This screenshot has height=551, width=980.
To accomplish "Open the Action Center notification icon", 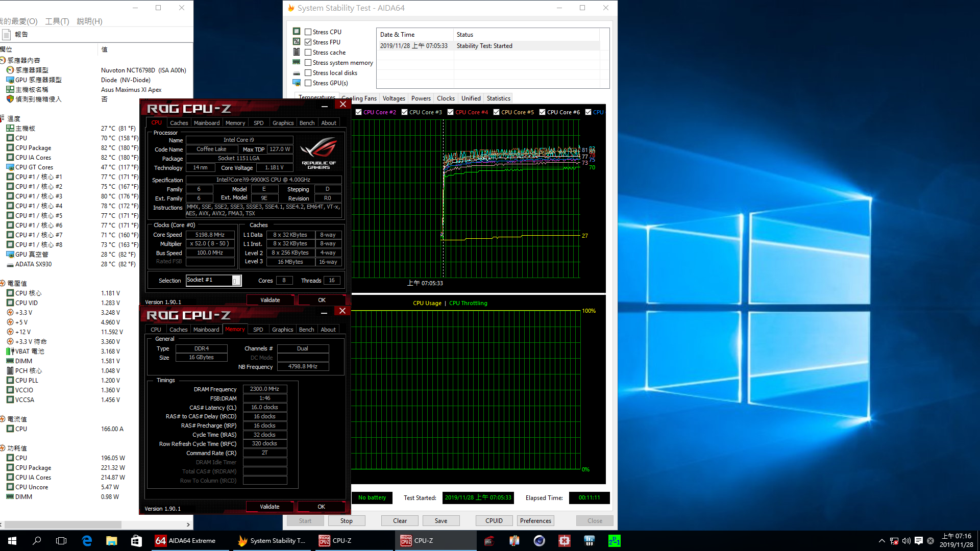I will tap(919, 541).
